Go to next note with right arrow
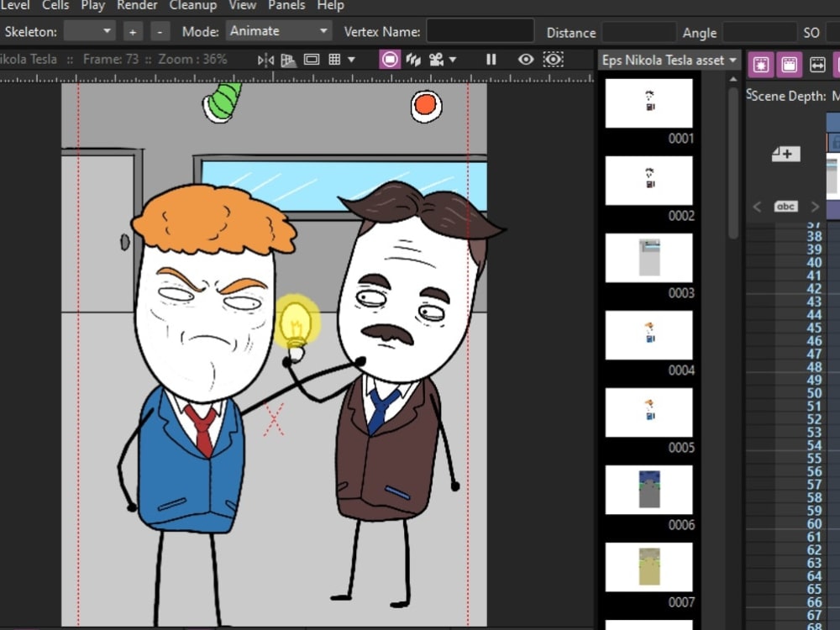Image resolution: width=840 pixels, height=630 pixels. click(815, 207)
